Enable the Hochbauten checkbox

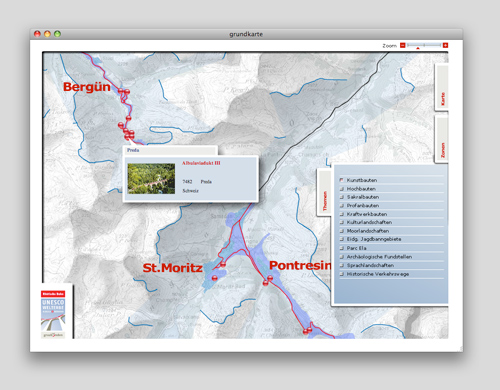pos(341,189)
